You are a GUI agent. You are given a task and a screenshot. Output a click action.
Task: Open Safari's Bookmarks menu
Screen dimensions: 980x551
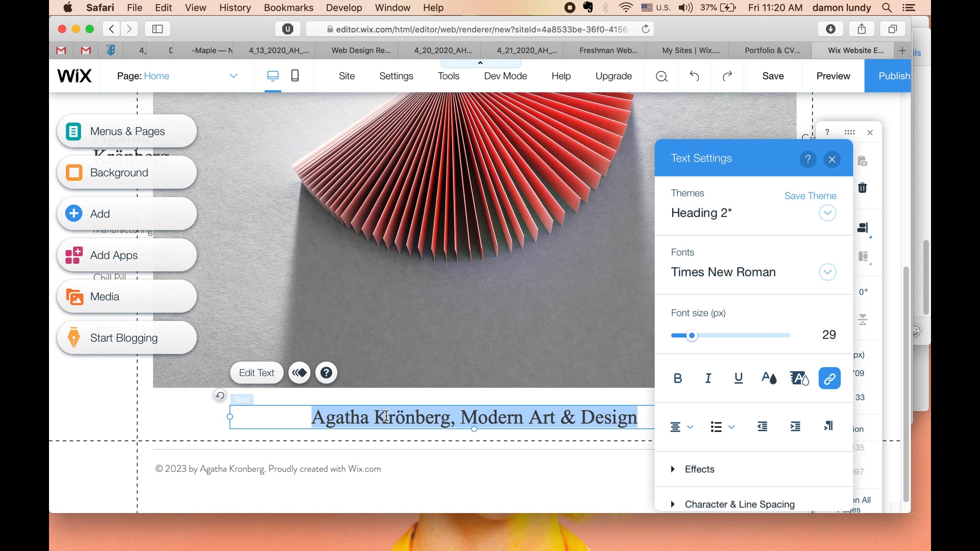[x=288, y=8]
